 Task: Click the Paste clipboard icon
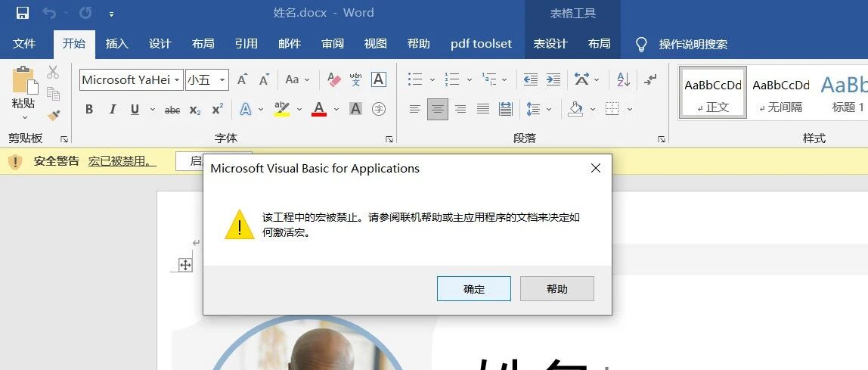24,81
